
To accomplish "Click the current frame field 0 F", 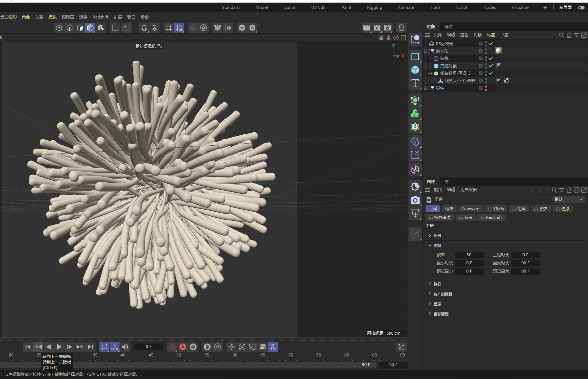I will click(x=148, y=347).
